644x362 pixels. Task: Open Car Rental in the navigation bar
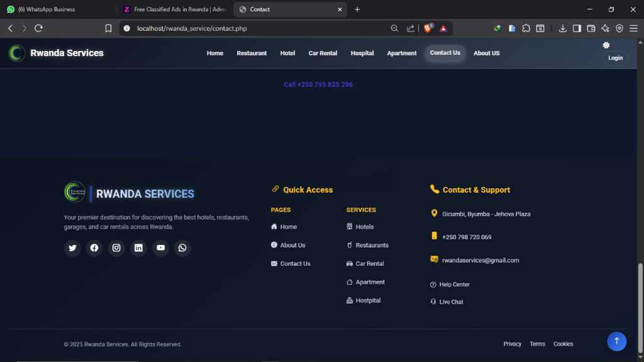click(323, 53)
